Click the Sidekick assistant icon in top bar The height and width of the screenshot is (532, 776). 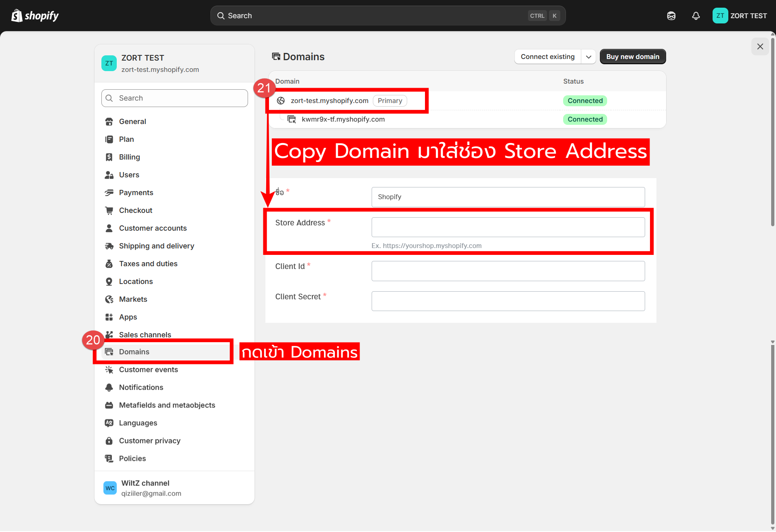click(x=671, y=16)
